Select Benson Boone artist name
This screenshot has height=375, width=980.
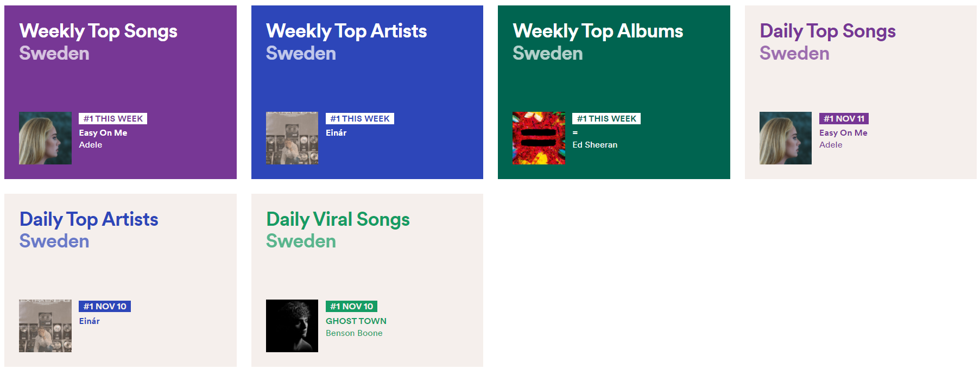pos(354,333)
